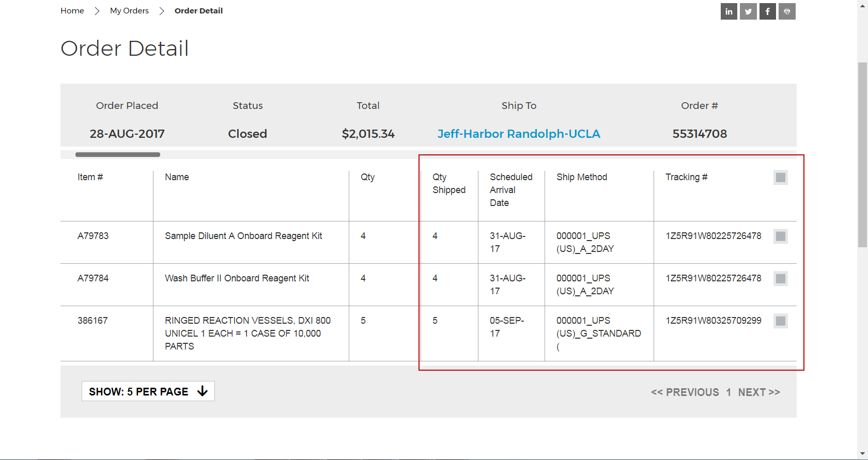Open My Orders breadcrumb link
Image resolution: width=868 pixels, height=460 pixels.
pos(129,11)
